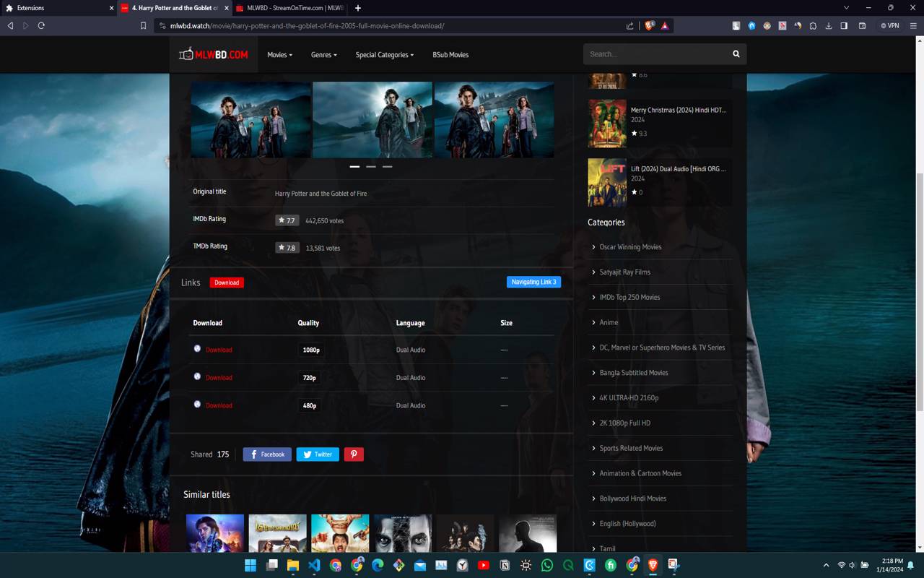Open Anime category
Viewport: 924px width, 578px height.
609,322
